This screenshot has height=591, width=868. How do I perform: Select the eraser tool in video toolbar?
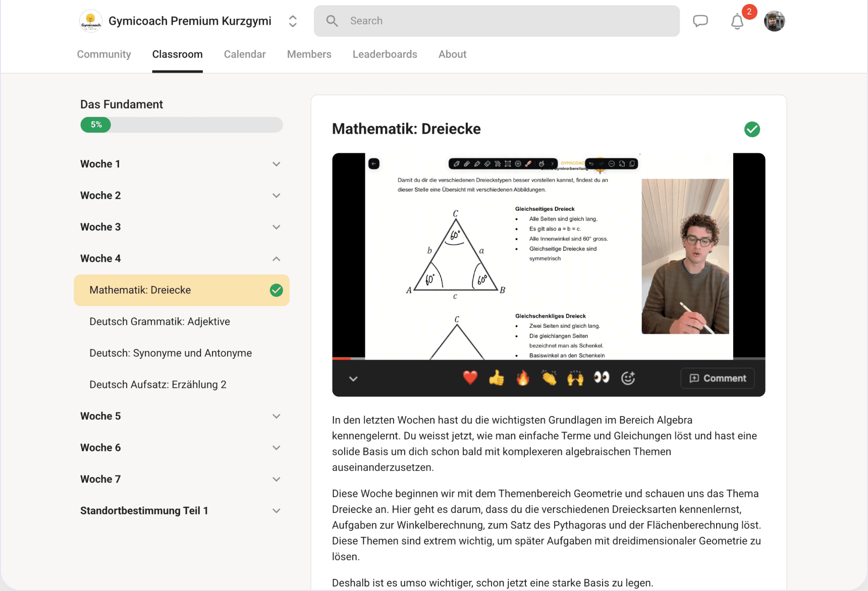(x=487, y=164)
